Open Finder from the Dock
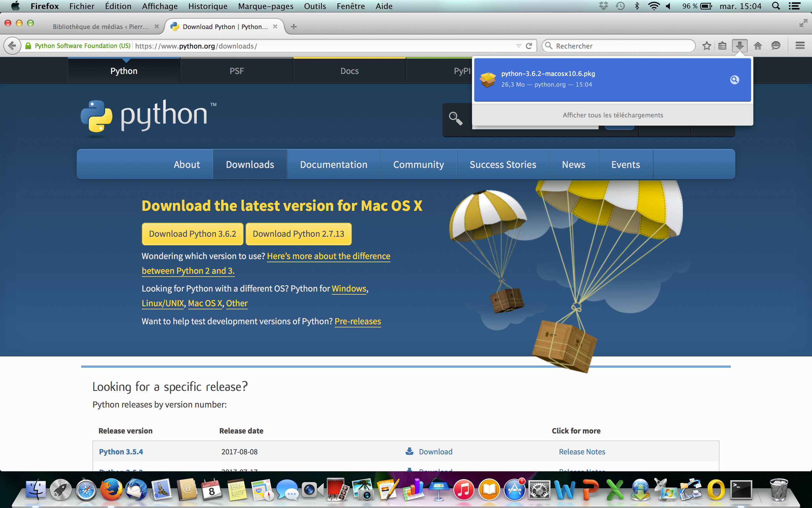This screenshot has height=508, width=812. (x=36, y=490)
